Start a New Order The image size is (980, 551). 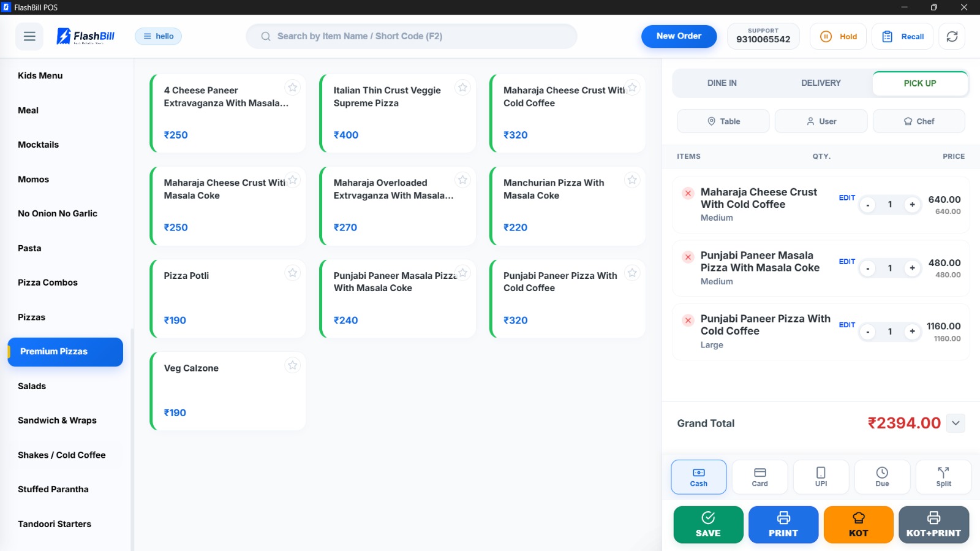click(679, 36)
